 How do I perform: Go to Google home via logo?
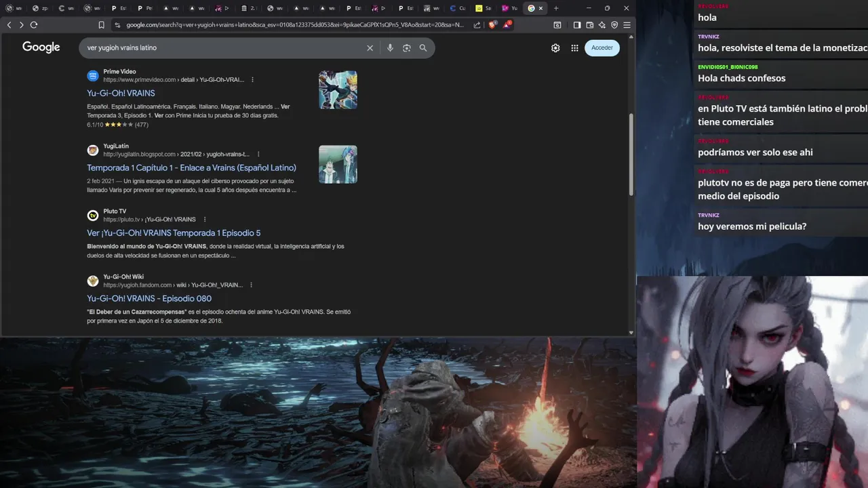click(x=41, y=47)
